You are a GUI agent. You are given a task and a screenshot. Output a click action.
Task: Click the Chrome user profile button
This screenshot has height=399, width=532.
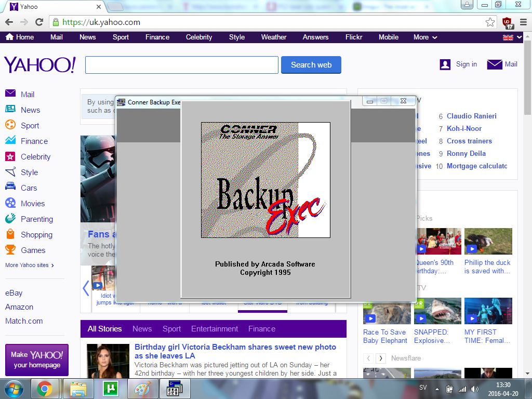tap(467, 5)
